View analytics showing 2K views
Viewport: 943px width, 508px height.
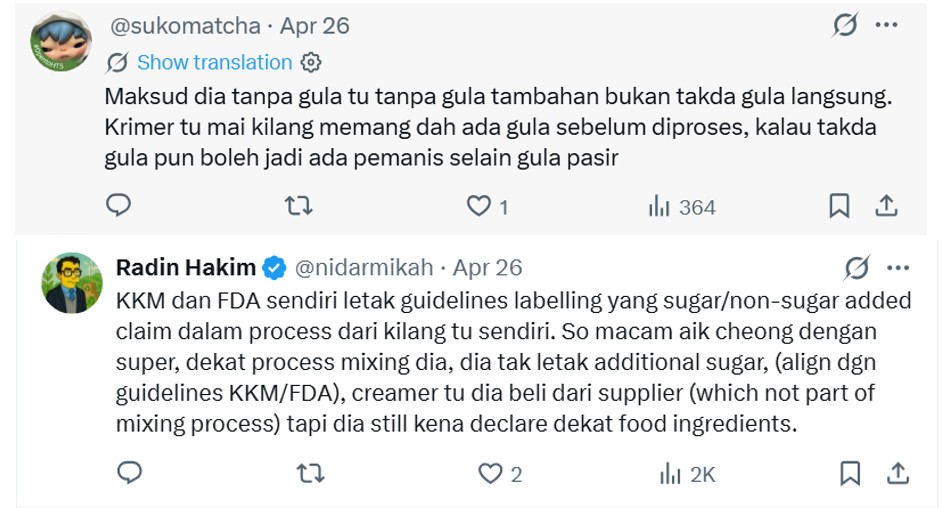(687, 474)
